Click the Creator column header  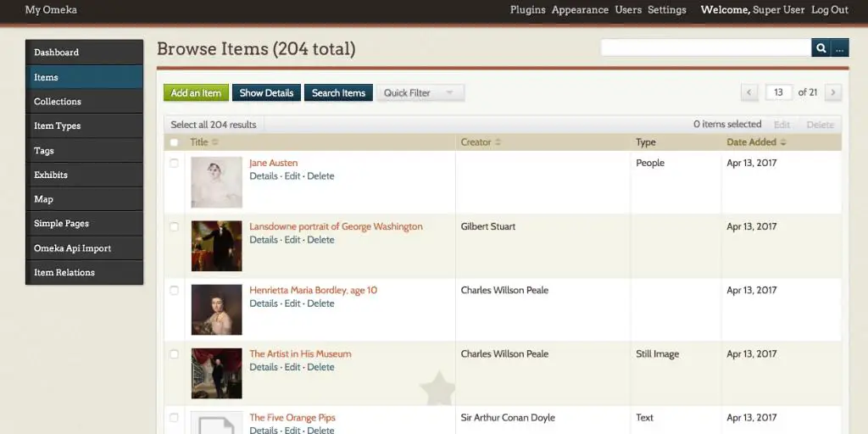coord(476,142)
